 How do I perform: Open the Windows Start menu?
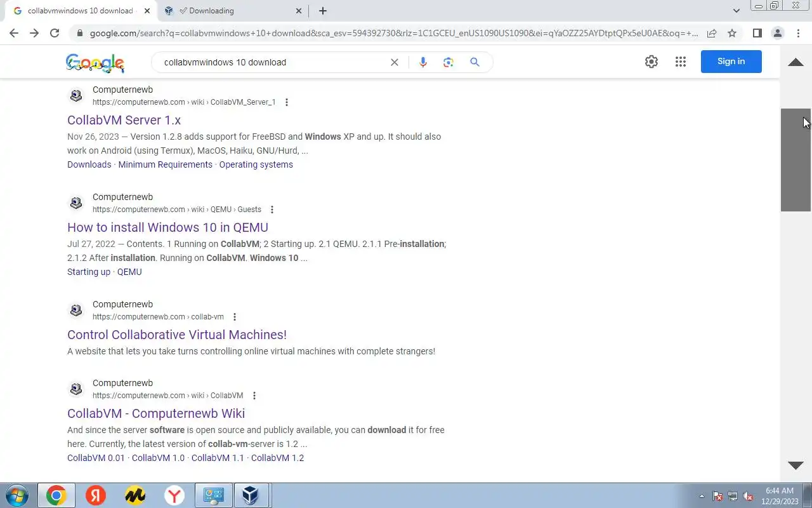coord(16,495)
